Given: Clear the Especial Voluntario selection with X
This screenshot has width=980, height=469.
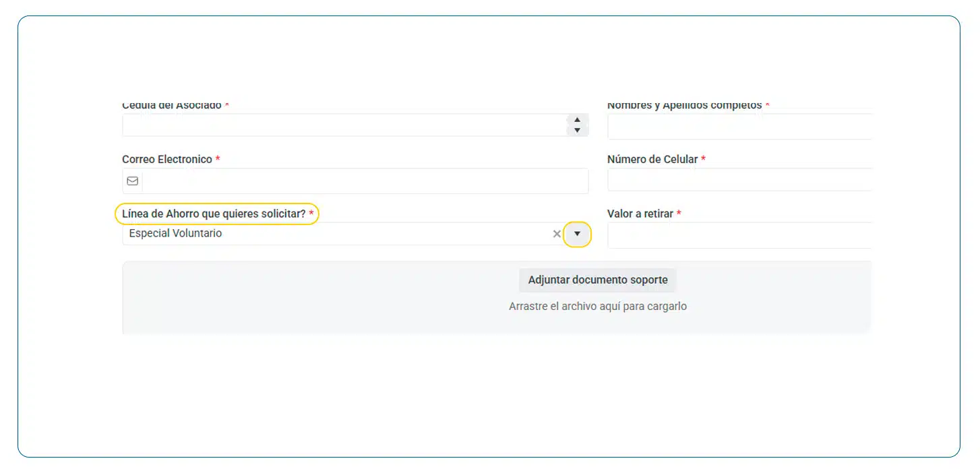Looking at the screenshot, I should coord(557,234).
